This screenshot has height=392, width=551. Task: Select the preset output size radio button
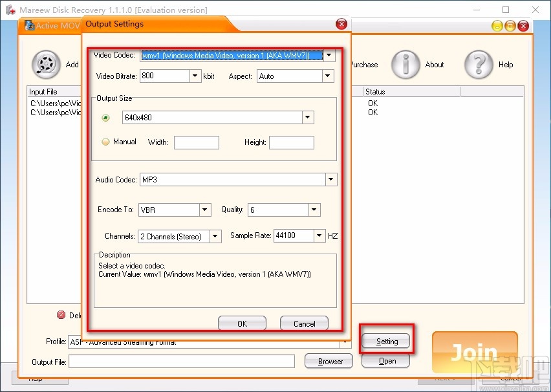pyautogui.click(x=105, y=118)
